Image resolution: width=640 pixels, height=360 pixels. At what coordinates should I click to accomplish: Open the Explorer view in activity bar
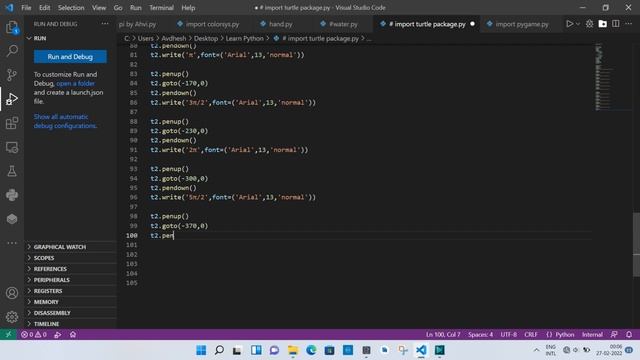tap(12, 27)
